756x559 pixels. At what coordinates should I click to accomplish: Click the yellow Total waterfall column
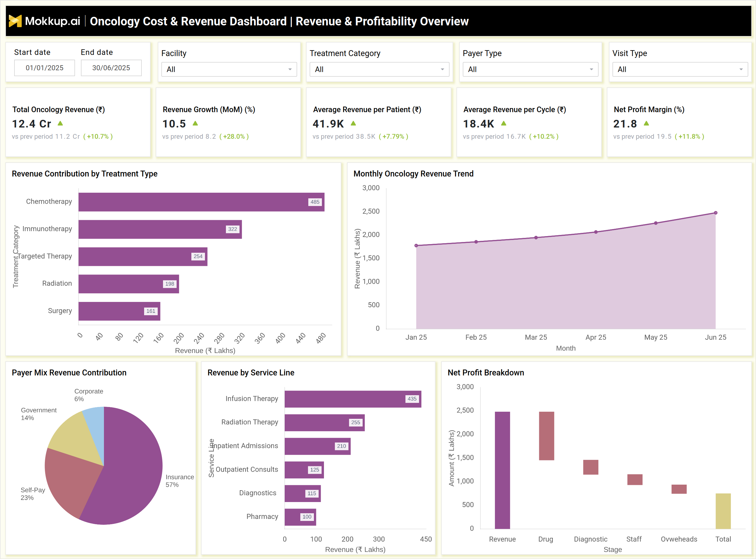pos(723,511)
